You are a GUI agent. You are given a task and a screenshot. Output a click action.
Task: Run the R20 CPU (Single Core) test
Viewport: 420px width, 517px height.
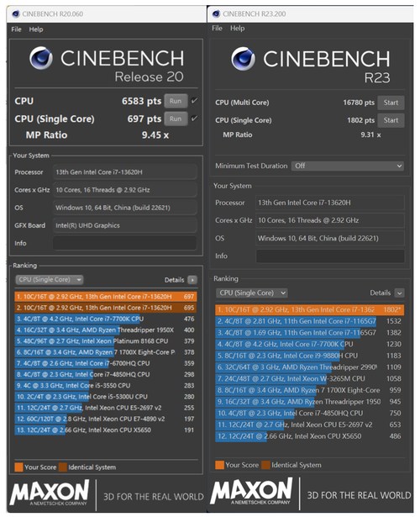[x=176, y=119]
